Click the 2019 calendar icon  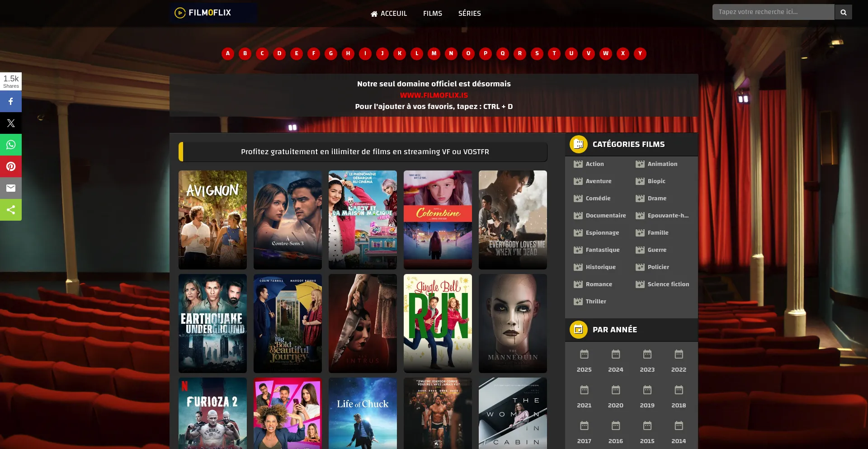[647, 390]
